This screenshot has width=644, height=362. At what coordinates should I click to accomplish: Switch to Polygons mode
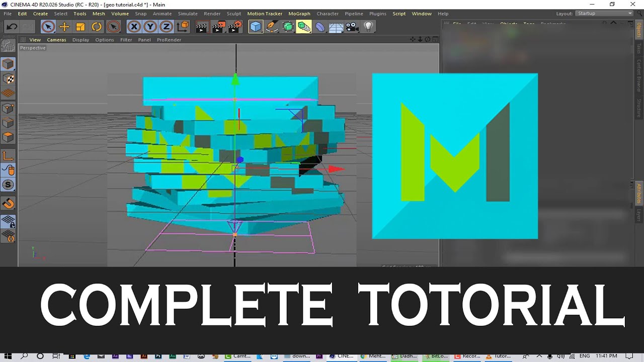pos(8,137)
